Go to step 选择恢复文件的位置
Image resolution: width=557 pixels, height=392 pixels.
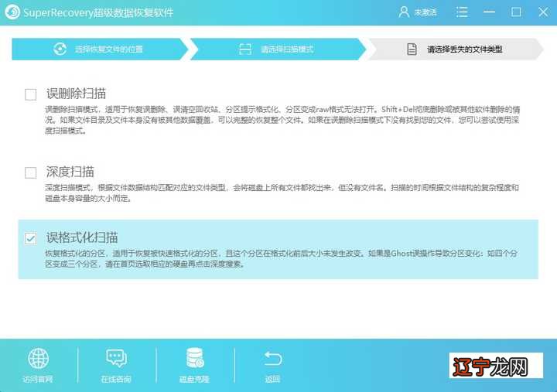[100, 49]
